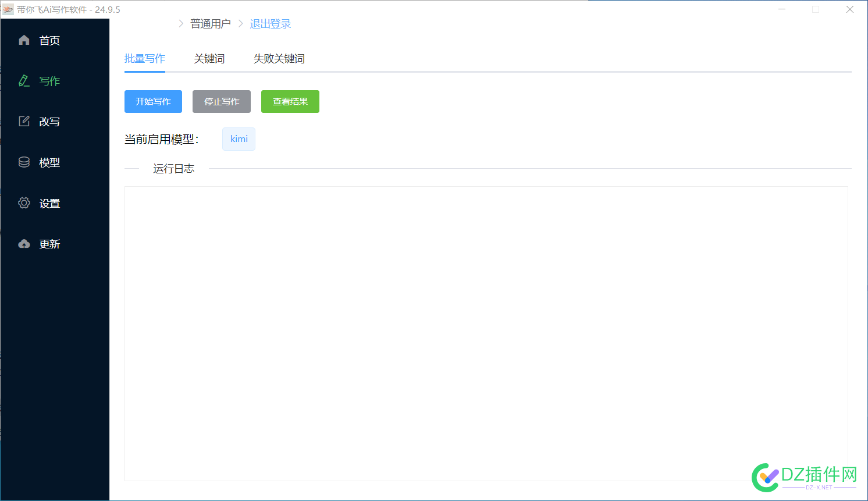Screen dimensions: 868x501
Task: Open the 设置 sidebar menu item
Action: point(55,203)
